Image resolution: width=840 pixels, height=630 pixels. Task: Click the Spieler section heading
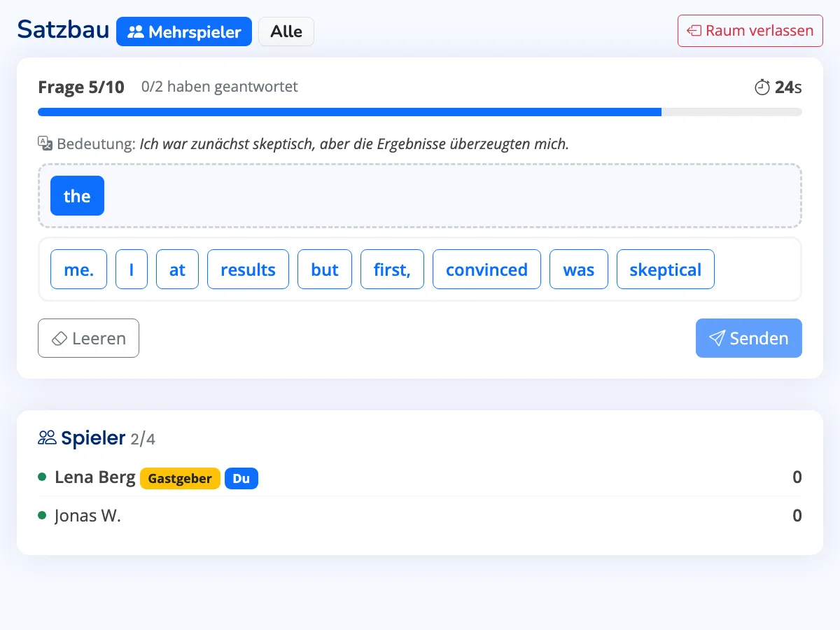pos(93,438)
